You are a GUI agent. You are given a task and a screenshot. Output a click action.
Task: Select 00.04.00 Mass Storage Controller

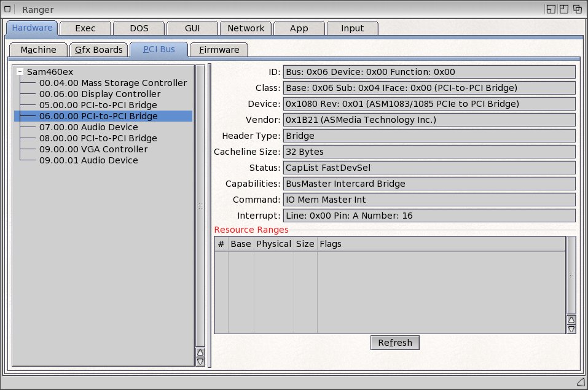coord(112,83)
